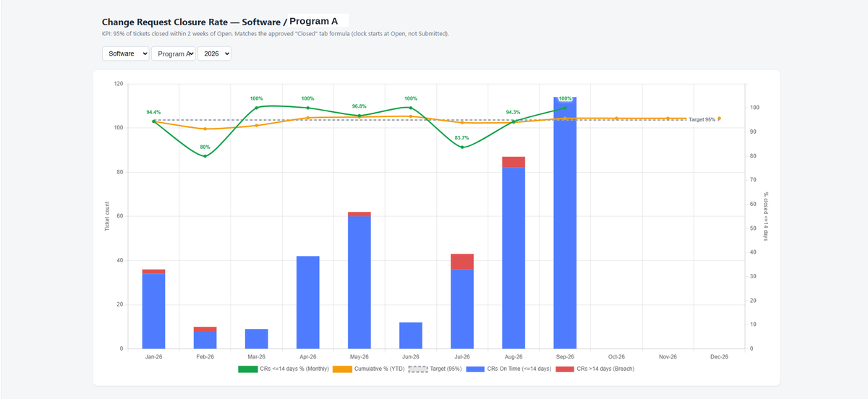The width and height of the screenshot is (868, 399).
Task: Click the 94.4% data label above January
Action: (x=153, y=112)
